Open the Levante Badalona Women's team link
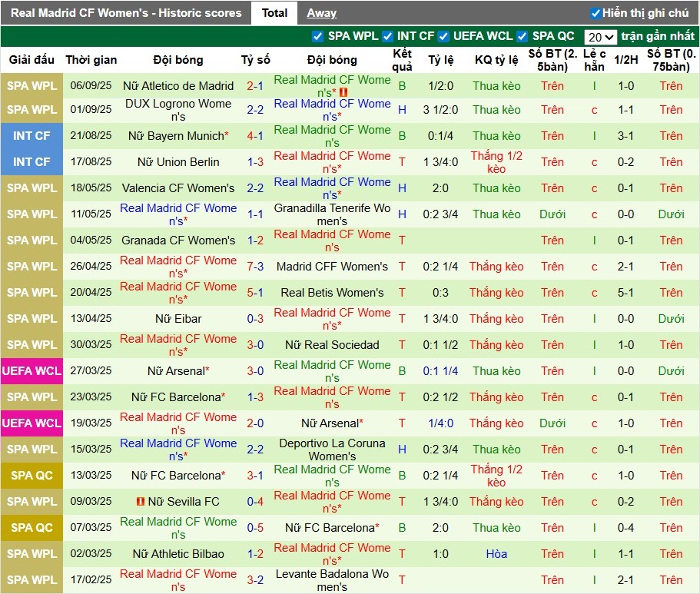The height and width of the screenshot is (594, 700). (332, 580)
